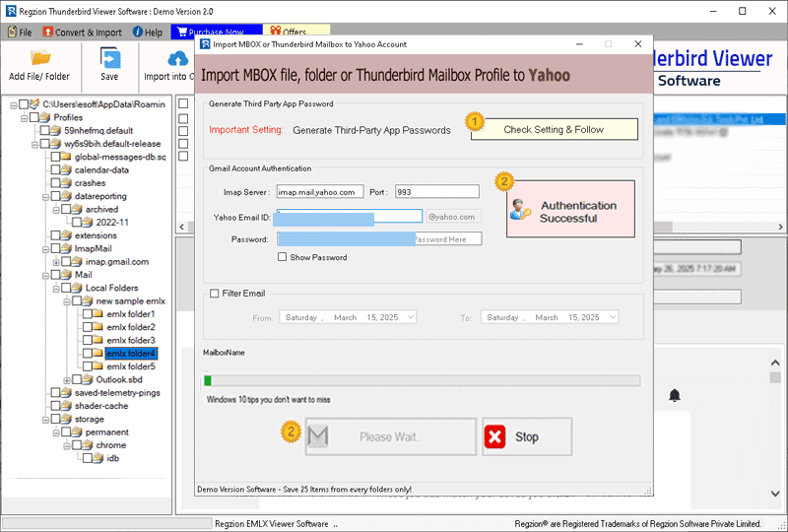Expand the imap.gmail.com tree node
788x532 pixels.
tap(56, 262)
